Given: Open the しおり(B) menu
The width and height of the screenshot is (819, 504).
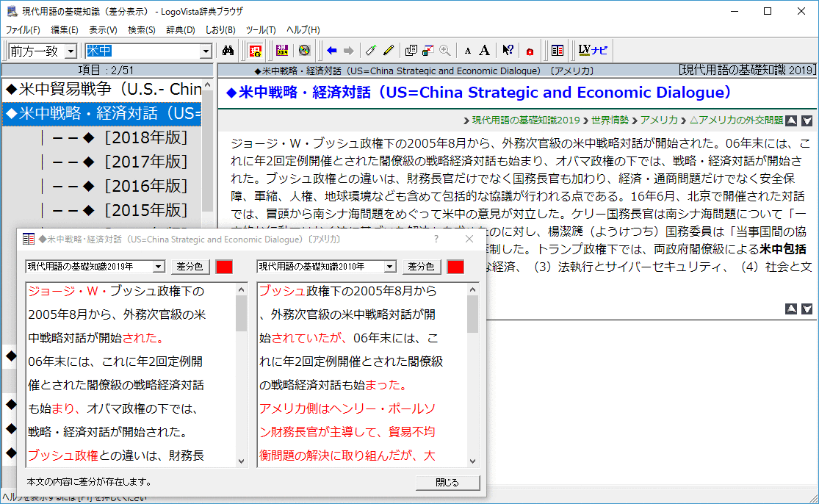Looking at the screenshot, I should pos(220,30).
